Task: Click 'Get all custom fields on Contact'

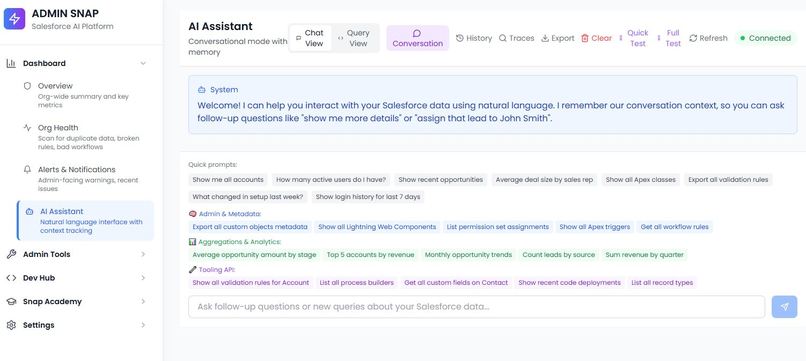Action: (456, 283)
